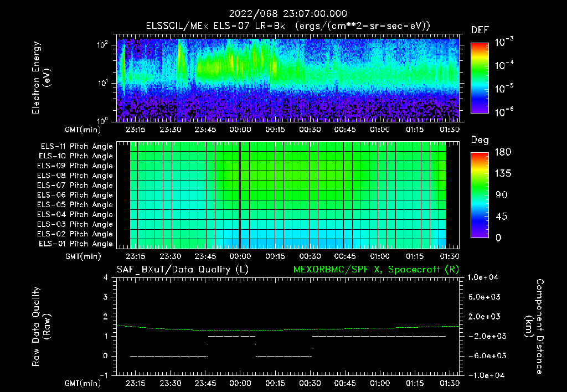Click the 23:15 time tick under the energy spectrogram

click(136, 130)
